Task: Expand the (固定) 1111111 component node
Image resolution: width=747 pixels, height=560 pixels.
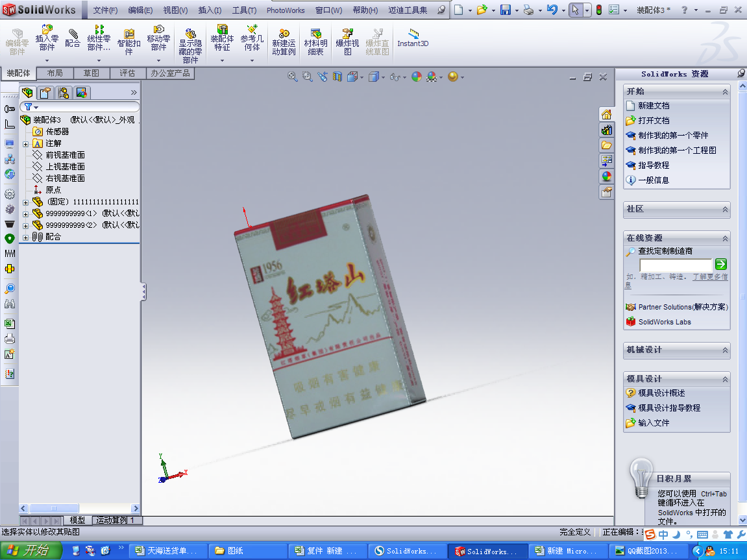Action: [26, 202]
